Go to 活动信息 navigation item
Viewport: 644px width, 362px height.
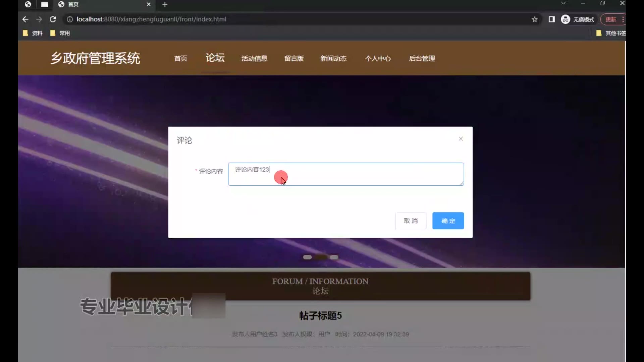pos(254,59)
